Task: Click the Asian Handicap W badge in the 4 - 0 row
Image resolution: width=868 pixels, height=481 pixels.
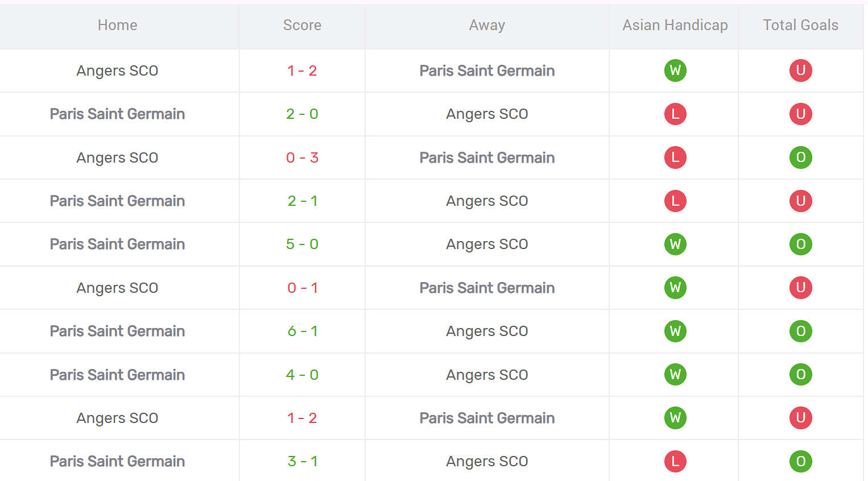Action: [675, 375]
